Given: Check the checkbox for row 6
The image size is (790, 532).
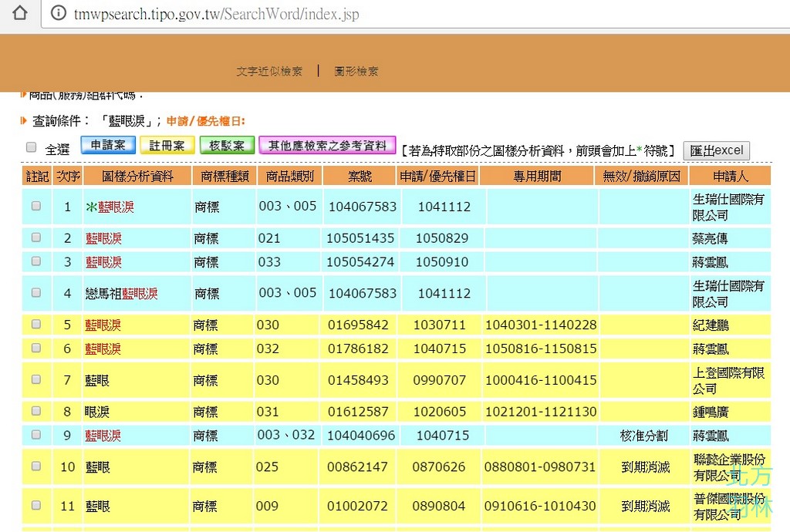Looking at the screenshot, I should pyautogui.click(x=36, y=348).
